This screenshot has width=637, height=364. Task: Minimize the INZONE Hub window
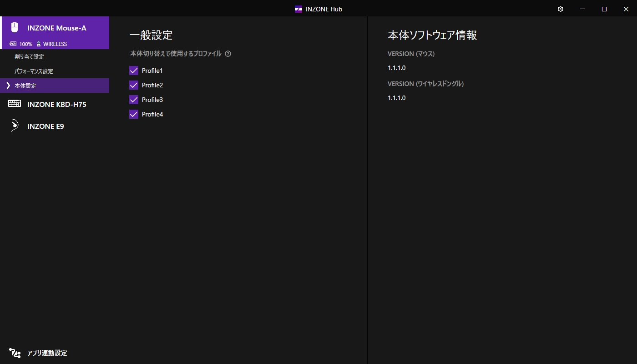(x=582, y=9)
